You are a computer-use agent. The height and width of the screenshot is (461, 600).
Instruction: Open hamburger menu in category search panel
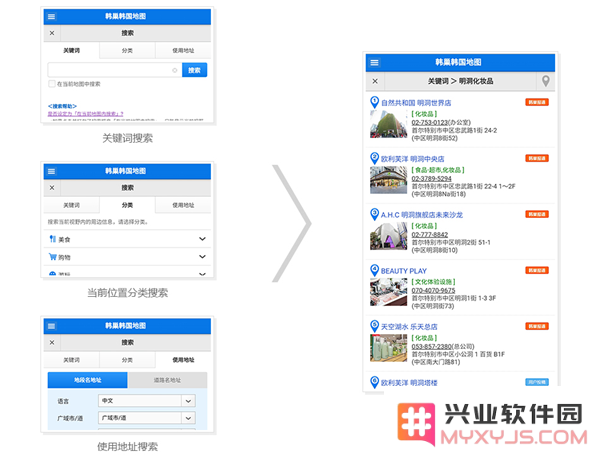pos(52,171)
